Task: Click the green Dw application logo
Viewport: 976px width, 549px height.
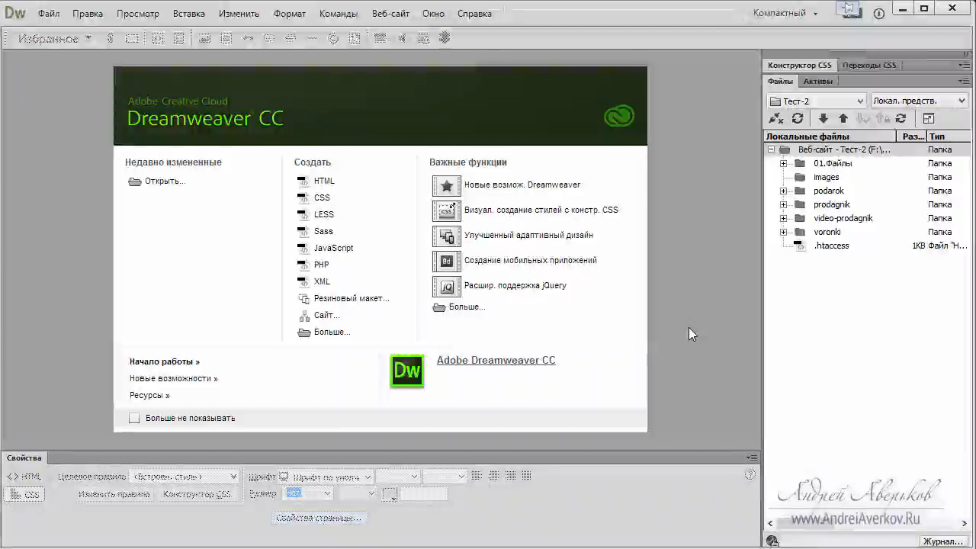Action: (407, 370)
